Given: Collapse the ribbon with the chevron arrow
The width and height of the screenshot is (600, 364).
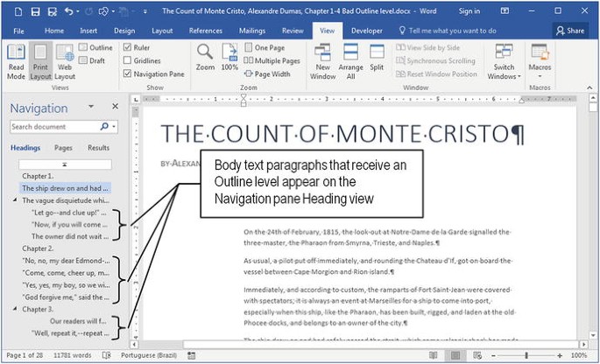Looking at the screenshot, I should coord(589,88).
